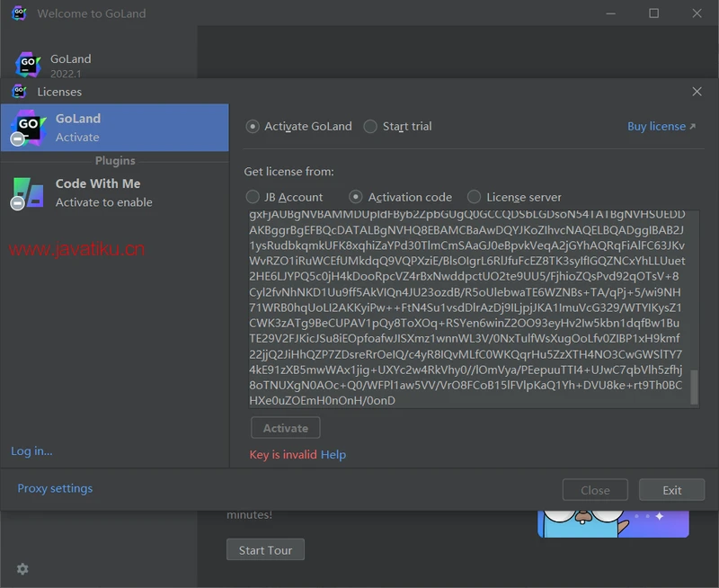Select the GoLand Activate entry in the list

[114, 128]
